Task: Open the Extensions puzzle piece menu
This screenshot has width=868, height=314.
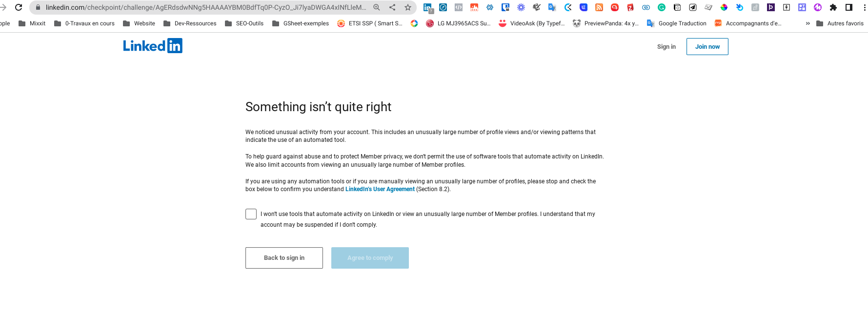Action: pos(833,7)
